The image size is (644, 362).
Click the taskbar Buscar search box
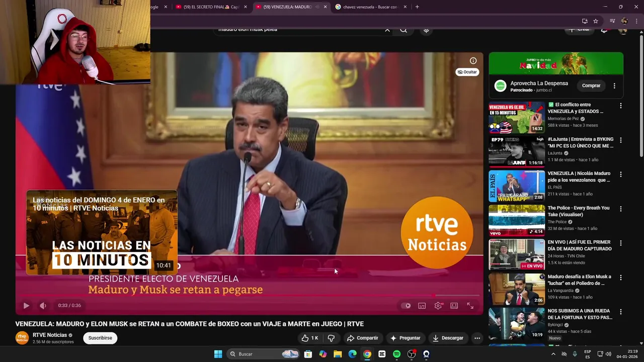264,354
